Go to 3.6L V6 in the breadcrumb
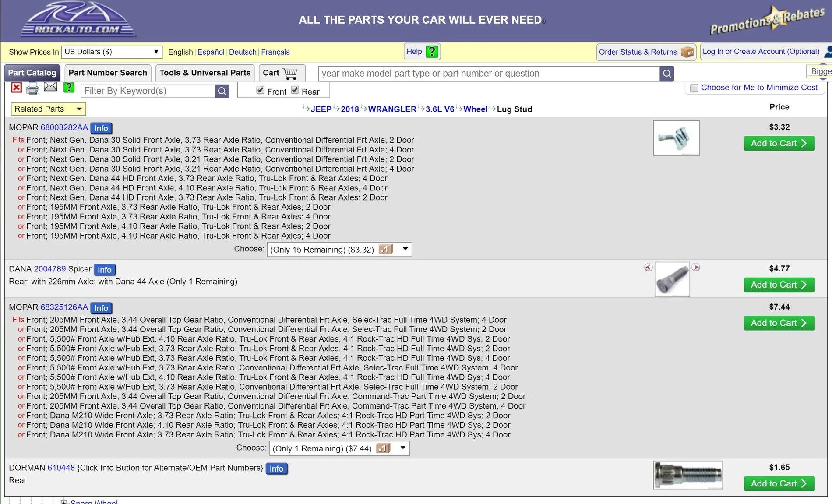Image resolution: width=832 pixels, height=504 pixels. point(440,109)
